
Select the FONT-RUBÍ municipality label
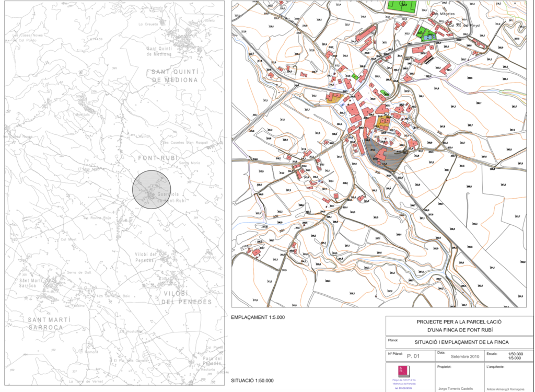[x=158, y=158]
